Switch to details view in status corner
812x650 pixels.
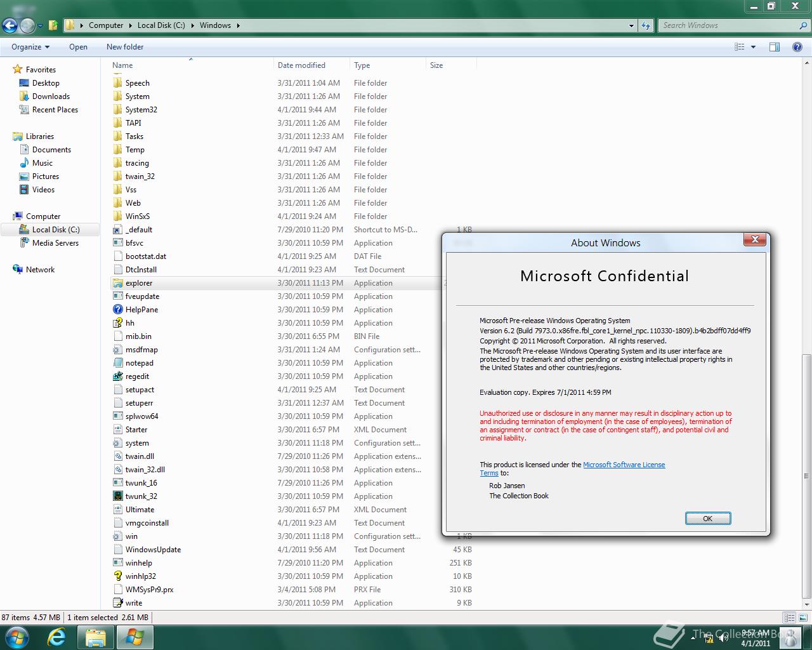789,618
